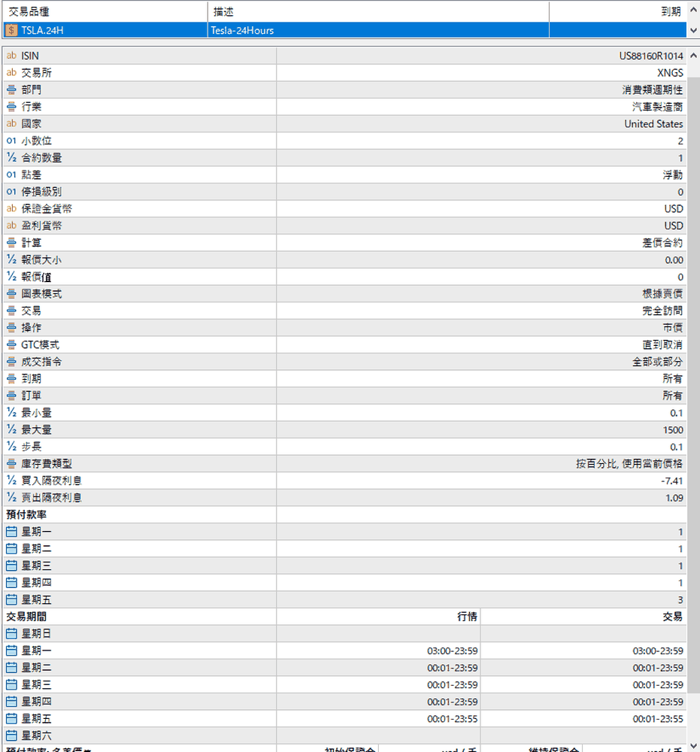Click the spread value 浮動
700x752 pixels.
pos(673,174)
